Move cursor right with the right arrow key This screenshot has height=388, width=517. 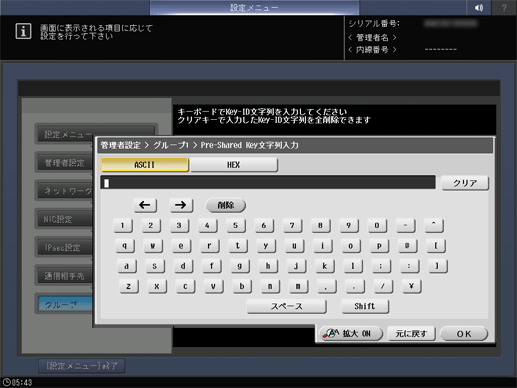pos(181,205)
